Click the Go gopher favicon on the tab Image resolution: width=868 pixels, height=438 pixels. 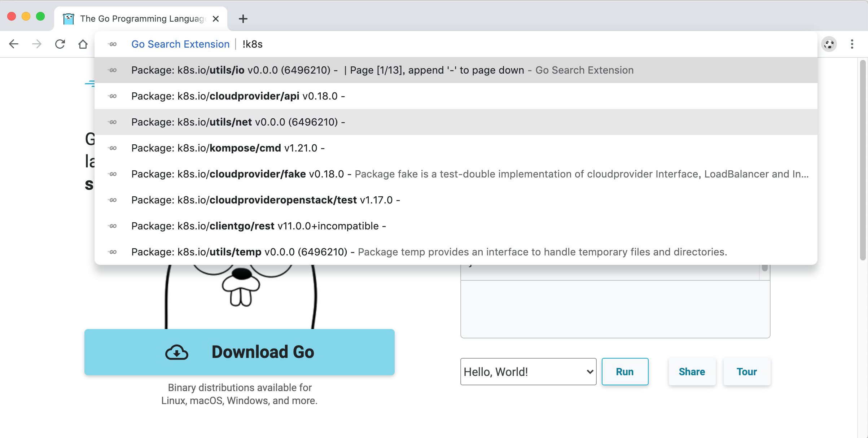pyautogui.click(x=69, y=19)
